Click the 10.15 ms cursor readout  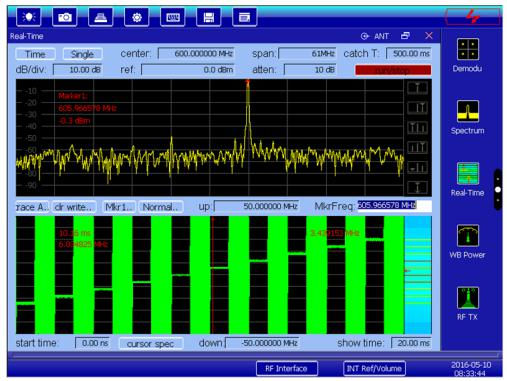pos(75,233)
